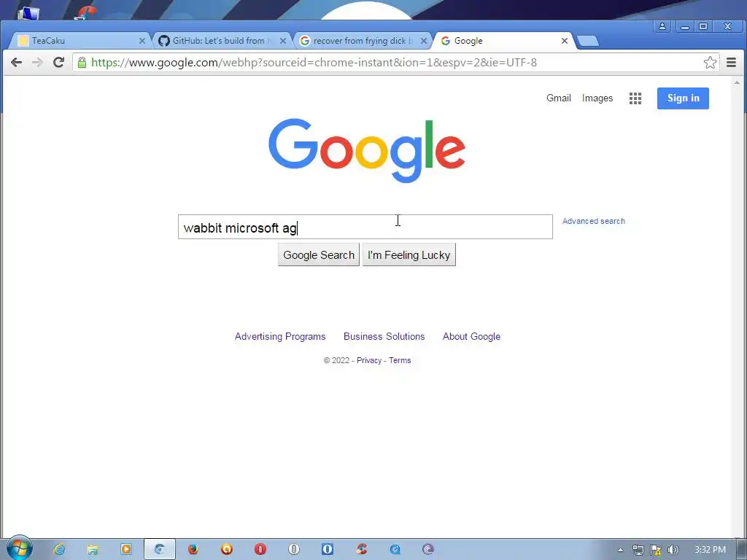
Task: Click the I'm Feeling Lucky button
Action: tap(409, 254)
